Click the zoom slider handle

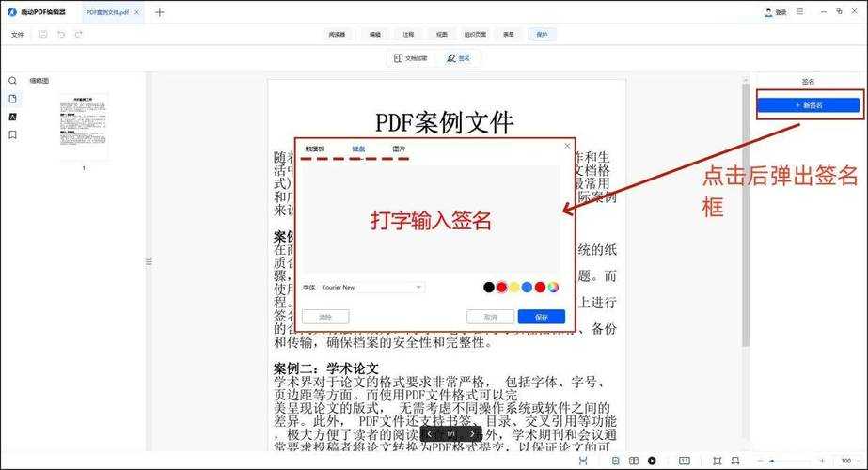click(x=772, y=461)
